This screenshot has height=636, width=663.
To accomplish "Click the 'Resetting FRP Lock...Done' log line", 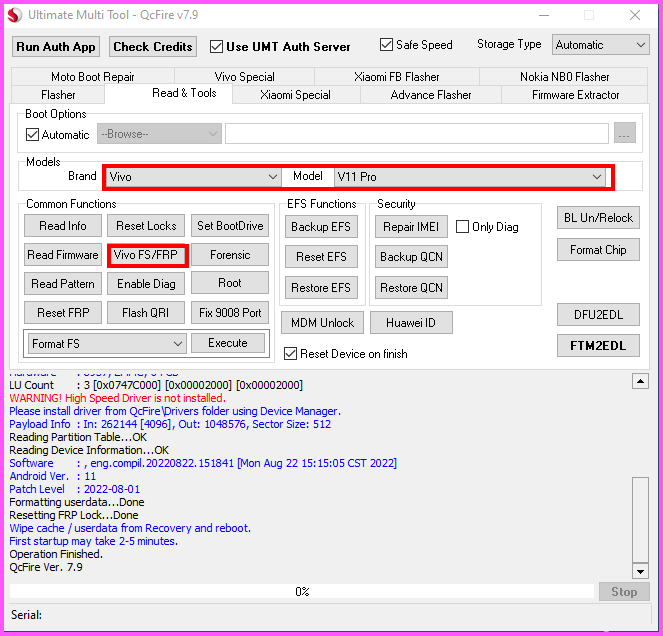I will [74, 515].
